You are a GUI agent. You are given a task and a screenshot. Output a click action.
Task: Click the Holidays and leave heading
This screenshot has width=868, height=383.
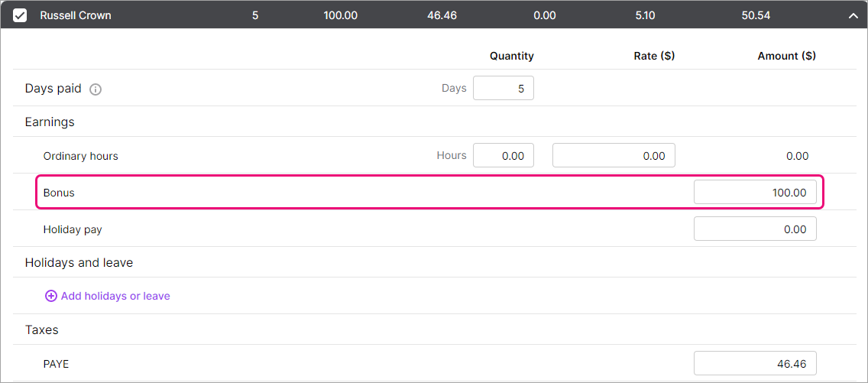[79, 263]
